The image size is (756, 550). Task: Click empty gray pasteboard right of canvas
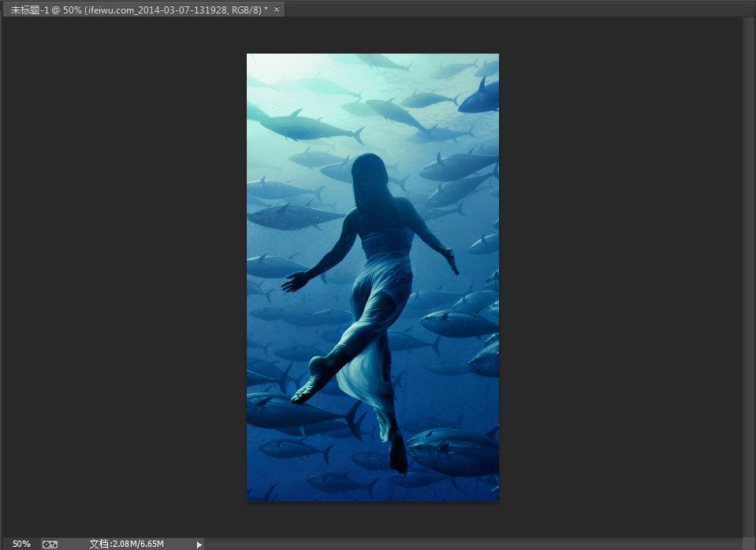pyautogui.click(x=623, y=276)
